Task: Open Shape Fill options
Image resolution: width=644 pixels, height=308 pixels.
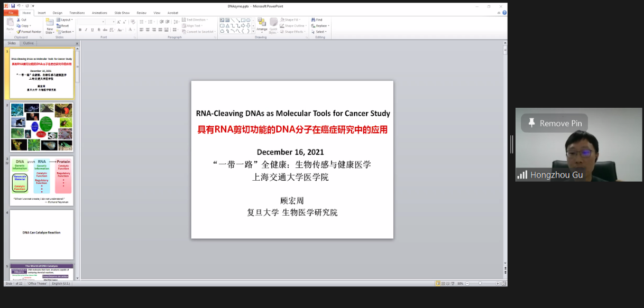Action: [x=291, y=20]
